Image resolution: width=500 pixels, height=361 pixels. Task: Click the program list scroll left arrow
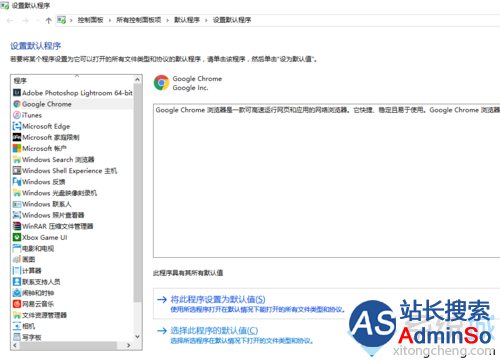15,345
